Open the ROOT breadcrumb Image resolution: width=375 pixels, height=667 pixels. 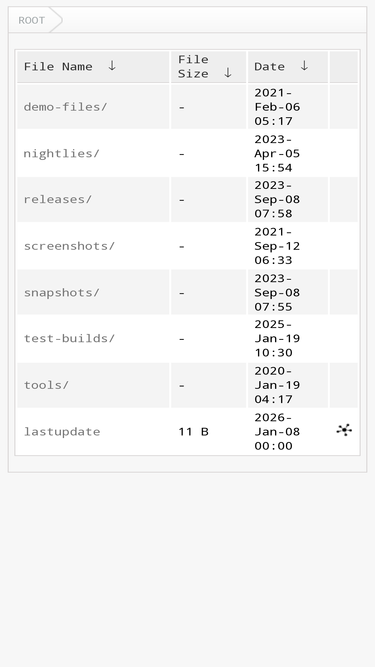click(31, 20)
